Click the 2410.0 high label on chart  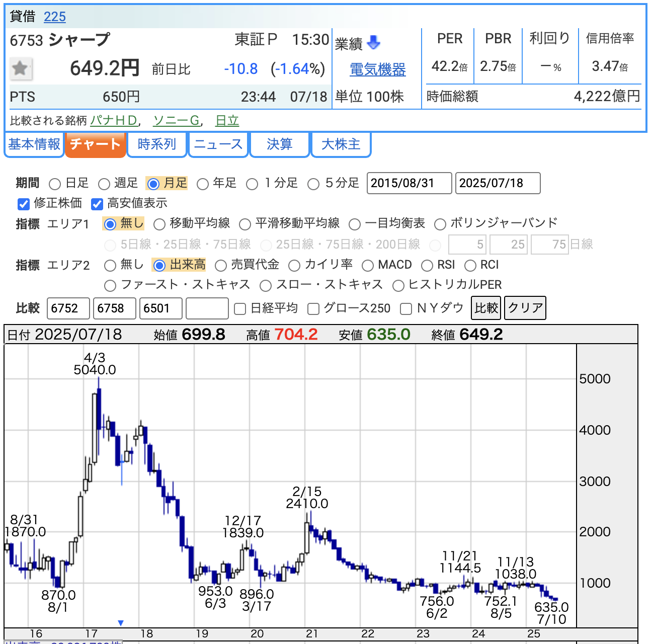[x=307, y=504]
